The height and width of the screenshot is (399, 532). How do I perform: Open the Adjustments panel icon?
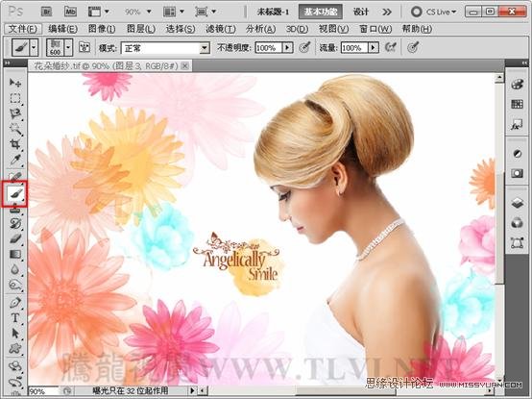517,154
